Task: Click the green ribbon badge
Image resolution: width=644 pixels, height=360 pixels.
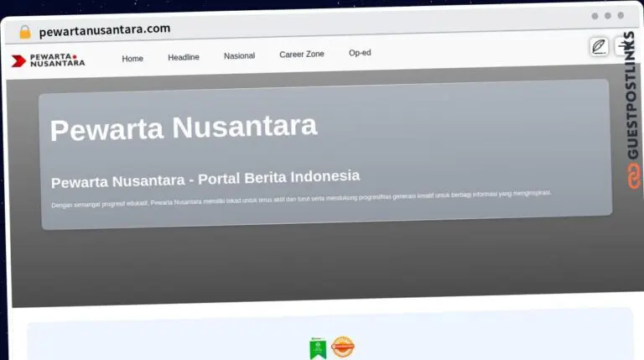Action: click(317, 347)
